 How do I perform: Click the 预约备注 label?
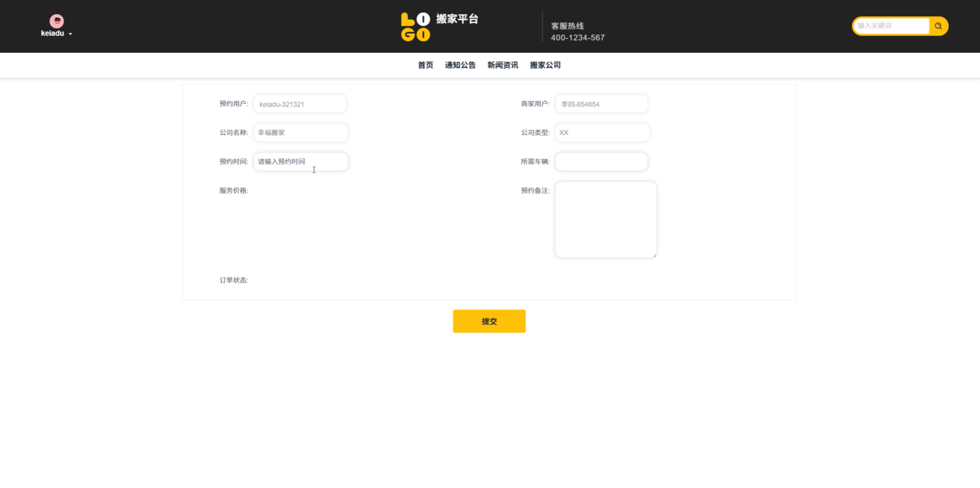click(x=535, y=191)
